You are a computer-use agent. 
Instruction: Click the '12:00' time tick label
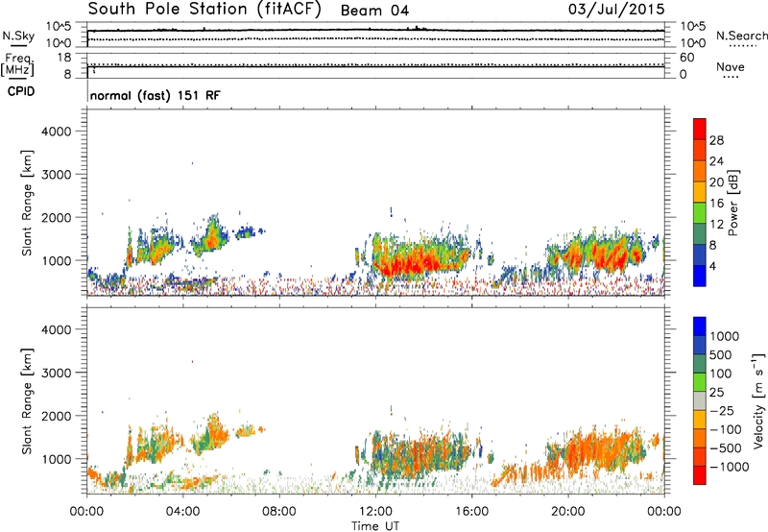pos(375,512)
